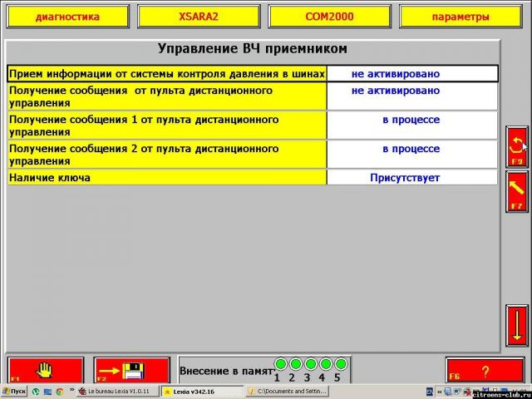Screen dimensions: 532x399
Task: Select the Наличие ключа row
Action: click(253, 177)
